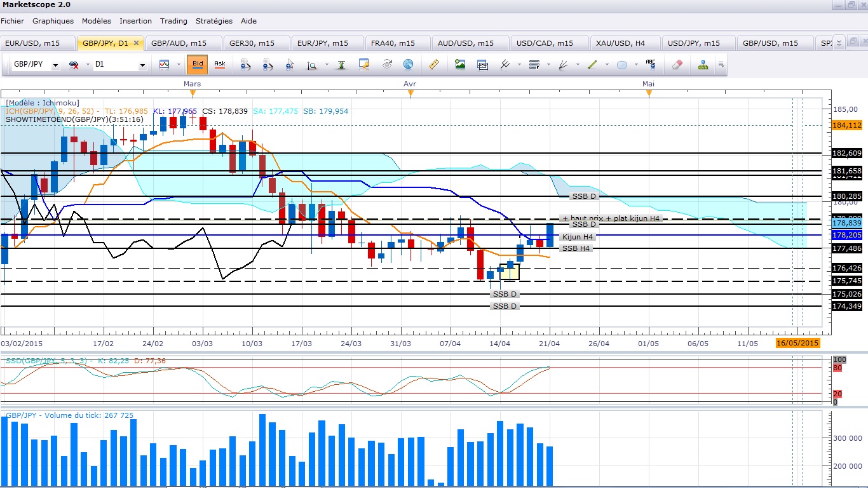
Task: Open the D1 timeframe dropdown
Action: (143, 65)
